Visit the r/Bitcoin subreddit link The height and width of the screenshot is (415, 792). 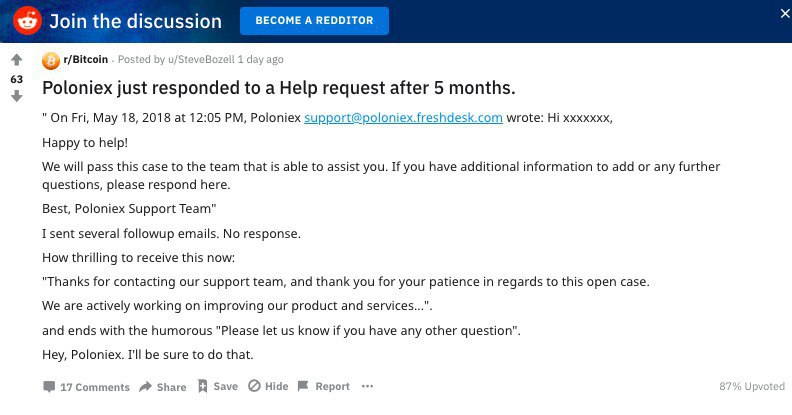(x=85, y=60)
